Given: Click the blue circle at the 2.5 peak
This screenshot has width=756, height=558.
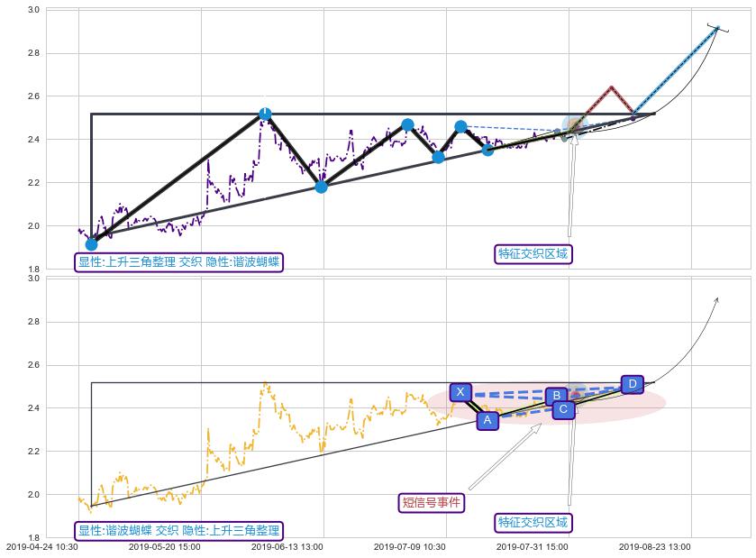Looking at the screenshot, I should (x=265, y=114).
